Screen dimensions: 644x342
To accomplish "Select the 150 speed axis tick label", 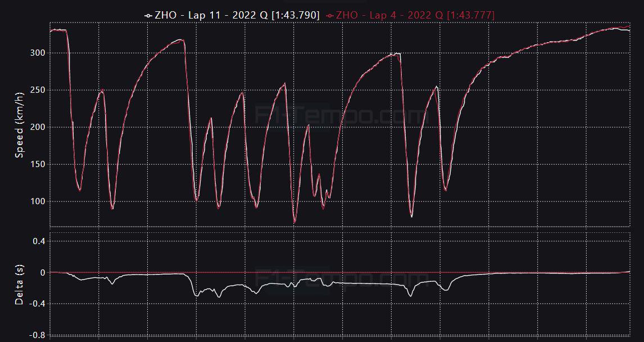I will tap(38, 164).
